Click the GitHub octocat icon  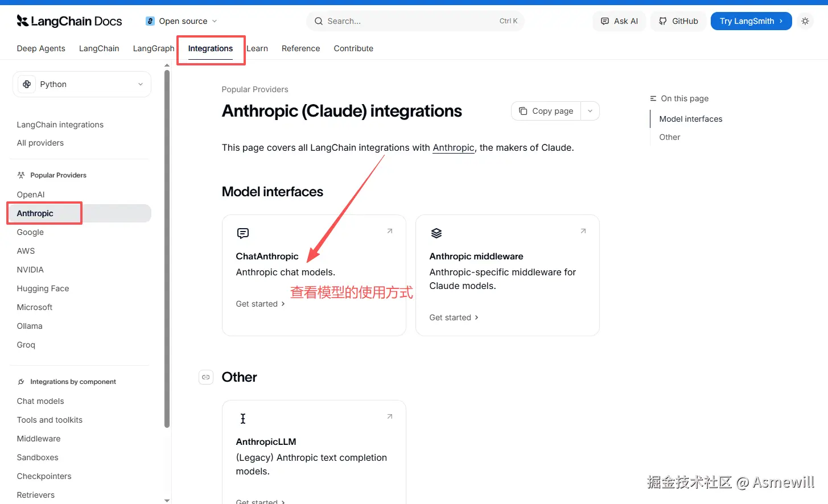(x=663, y=21)
